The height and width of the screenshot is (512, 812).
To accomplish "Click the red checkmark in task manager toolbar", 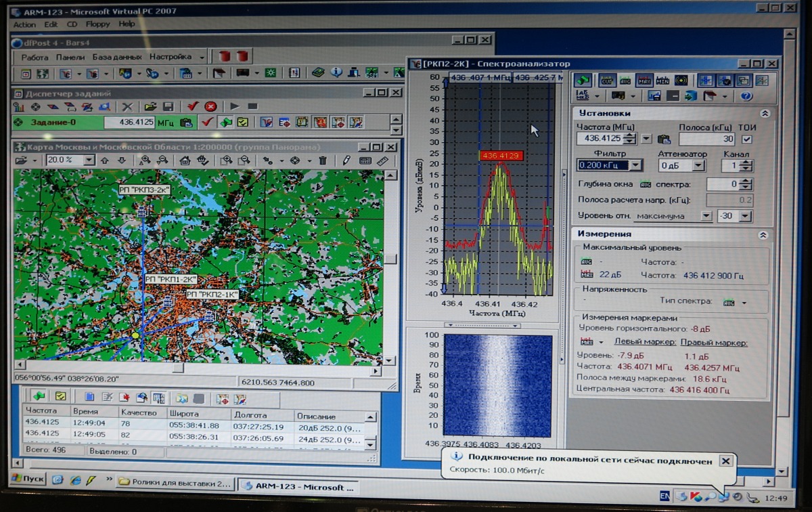I will 193,107.
